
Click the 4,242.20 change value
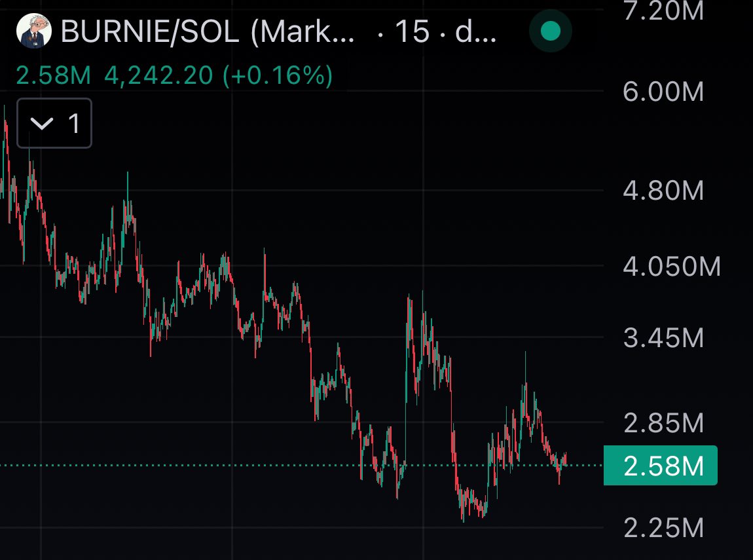(158, 76)
